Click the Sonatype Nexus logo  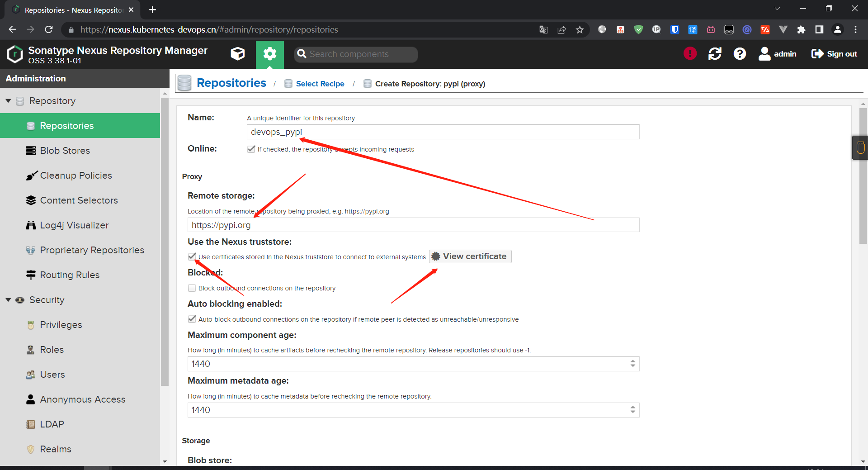tap(15, 54)
